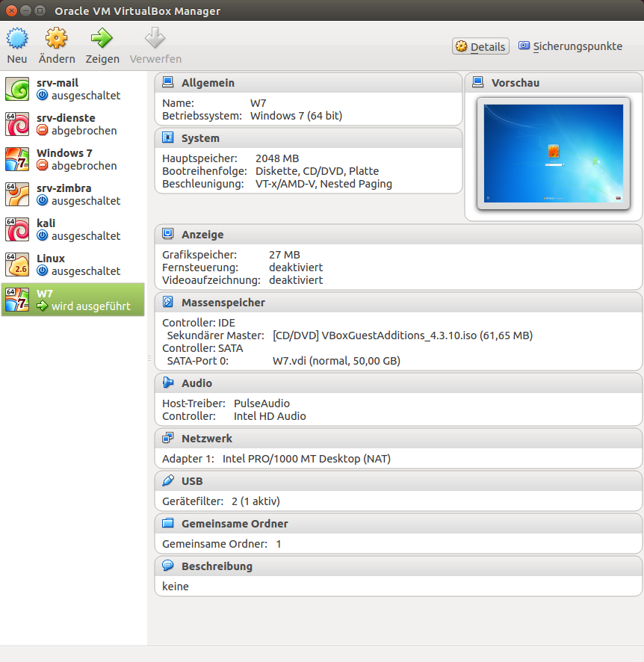Viewport: 644px width, 662px height.
Task: Click the Allgemein section monitor icon
Action: (168, 82)
